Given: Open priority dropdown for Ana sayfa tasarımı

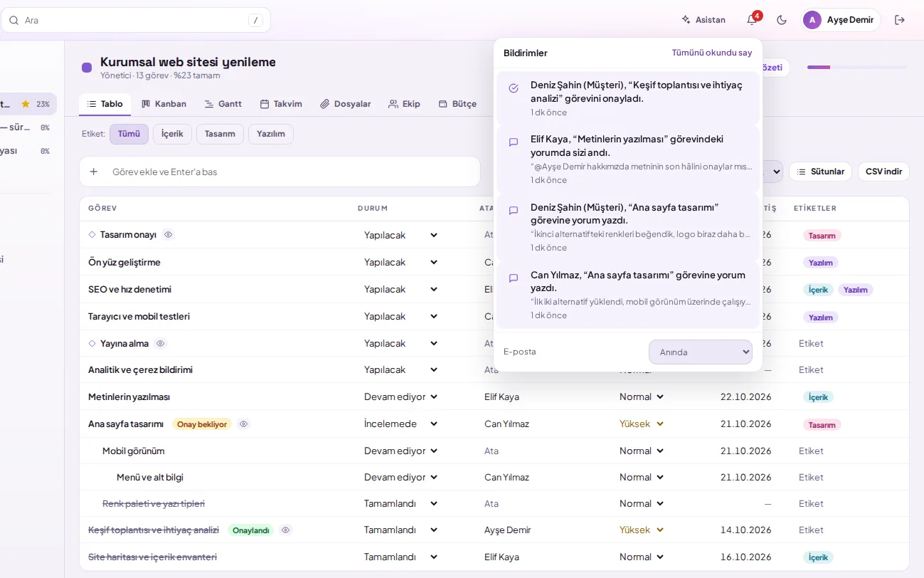Looking at the screenshot, I should [642, 424].
